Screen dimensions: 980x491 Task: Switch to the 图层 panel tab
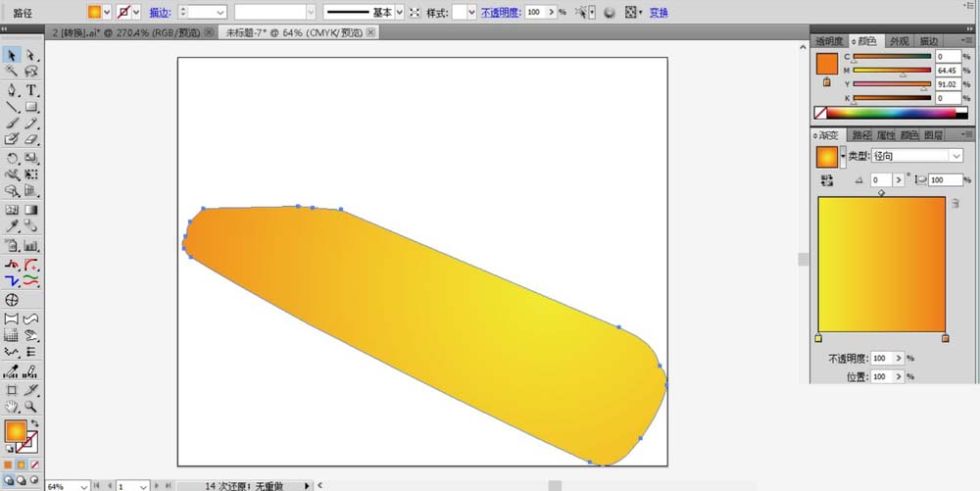(x=933, y=135)
